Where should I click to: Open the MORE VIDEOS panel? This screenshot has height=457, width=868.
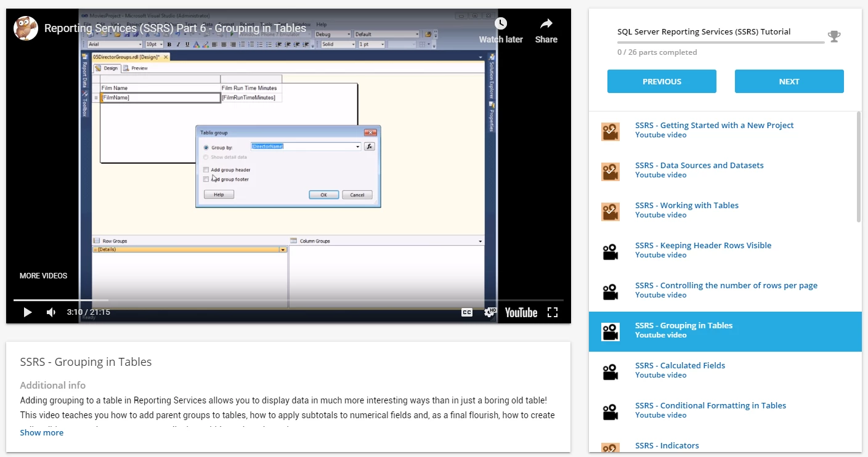pyautogui.click(x=44, y=276)
